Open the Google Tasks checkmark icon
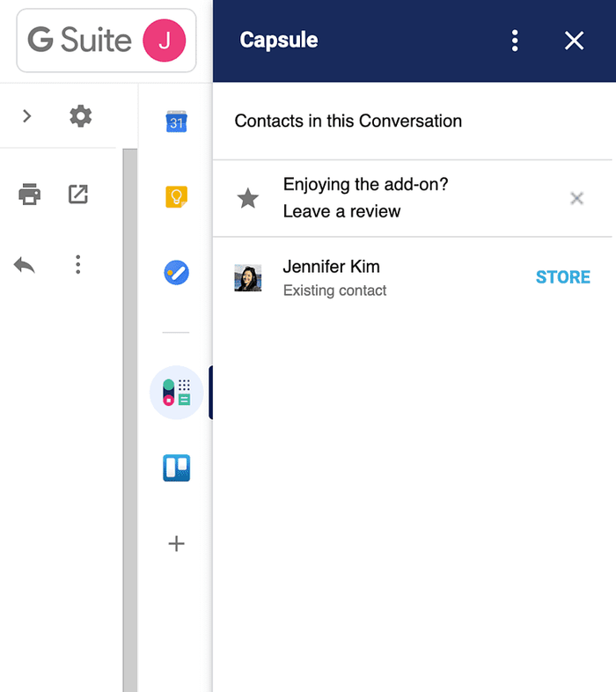Image resolution: width=616 pixels, height=692 pixels. [x=177, y=272]
